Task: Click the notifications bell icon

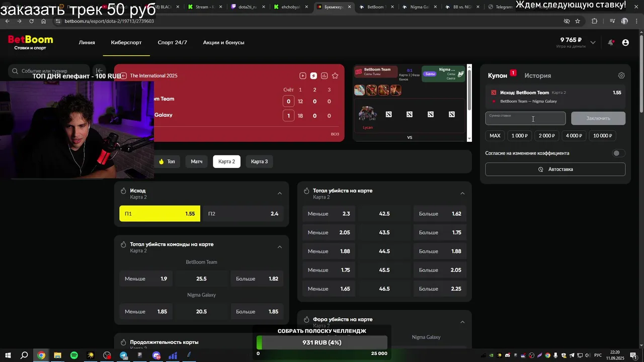Action: (611, 43)
